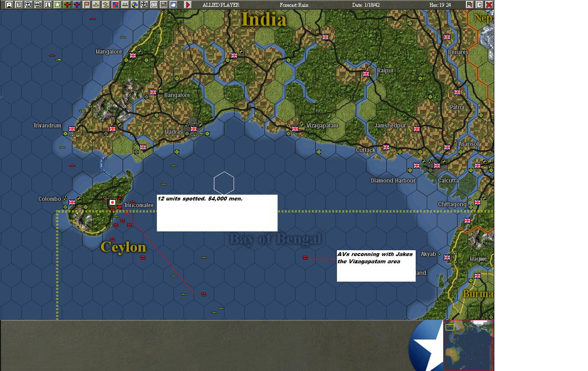
Task: Select the British flag at Bangalore
Action: [153, 92]
